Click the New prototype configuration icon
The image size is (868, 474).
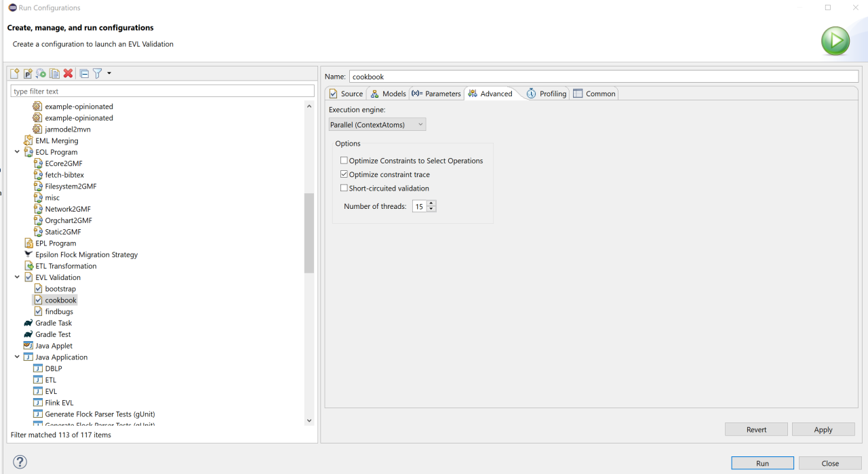[x=28, y=73]
